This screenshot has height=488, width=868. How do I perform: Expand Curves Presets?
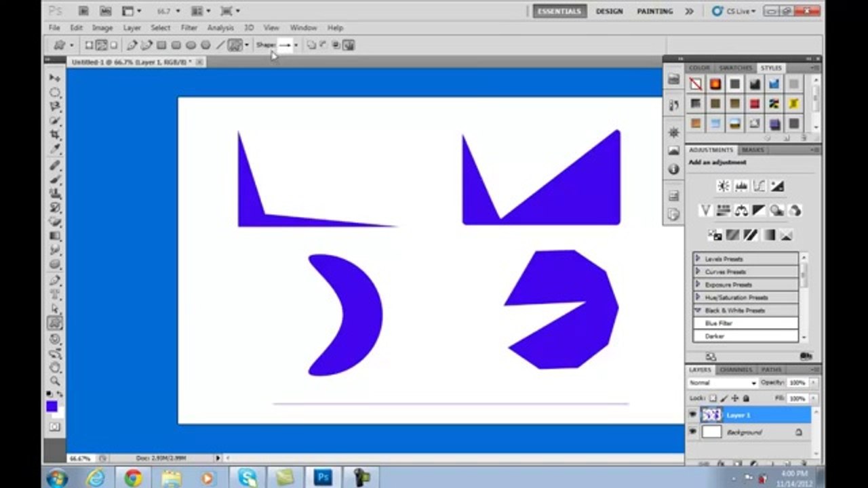(698, 272)
